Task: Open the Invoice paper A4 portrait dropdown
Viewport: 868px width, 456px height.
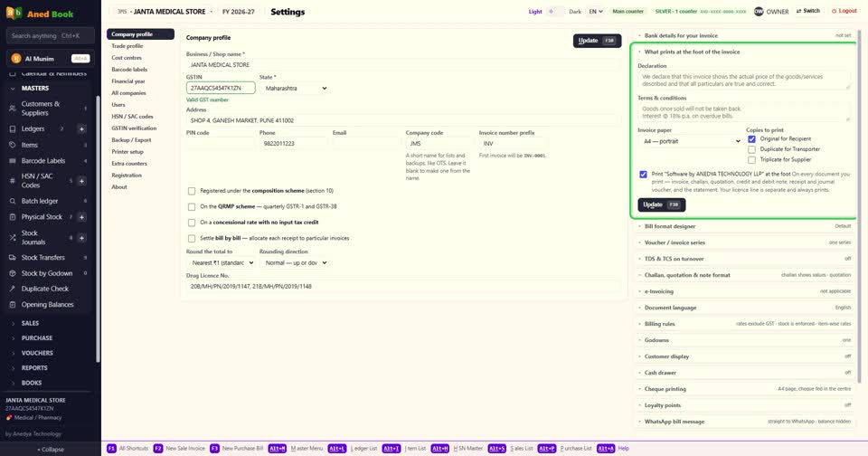Action: coord(690,141)
